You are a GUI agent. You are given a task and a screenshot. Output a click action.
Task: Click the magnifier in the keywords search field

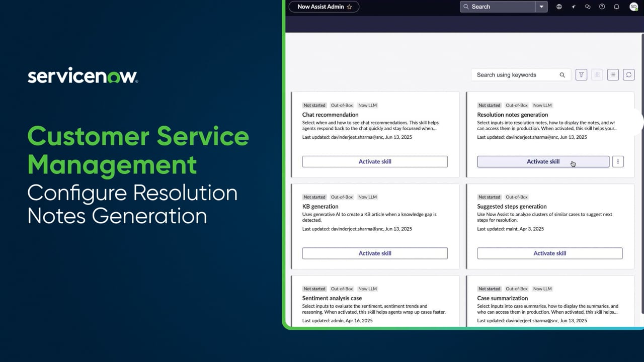[562, 74]
